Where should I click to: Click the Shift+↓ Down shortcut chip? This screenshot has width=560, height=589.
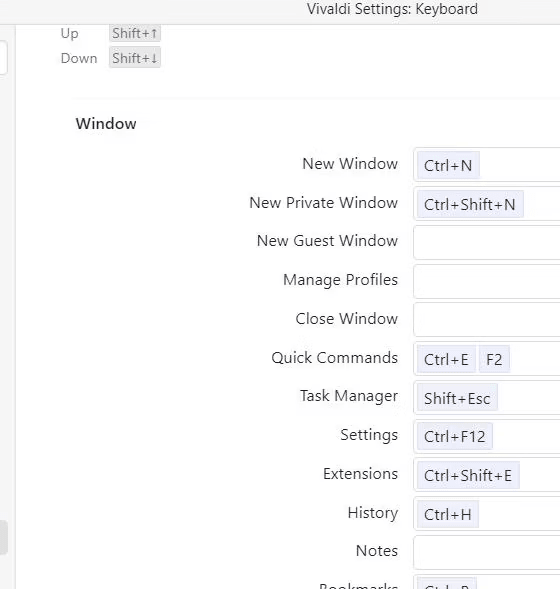135,57
